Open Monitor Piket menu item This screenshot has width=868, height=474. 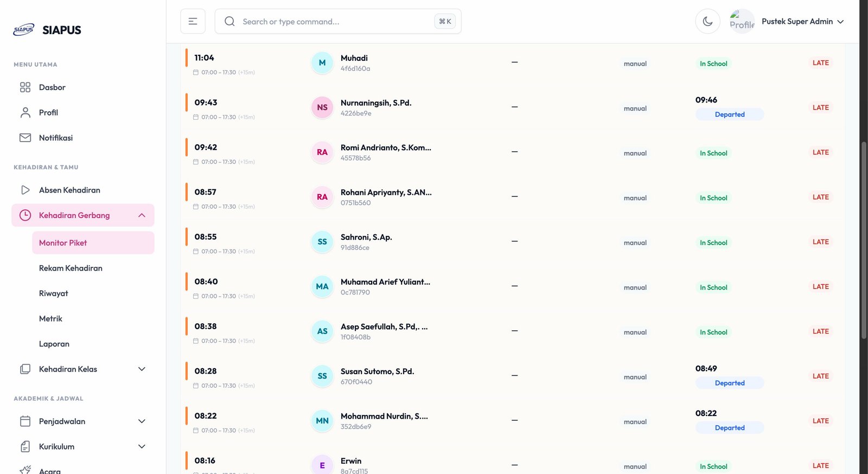click(93, 243)
